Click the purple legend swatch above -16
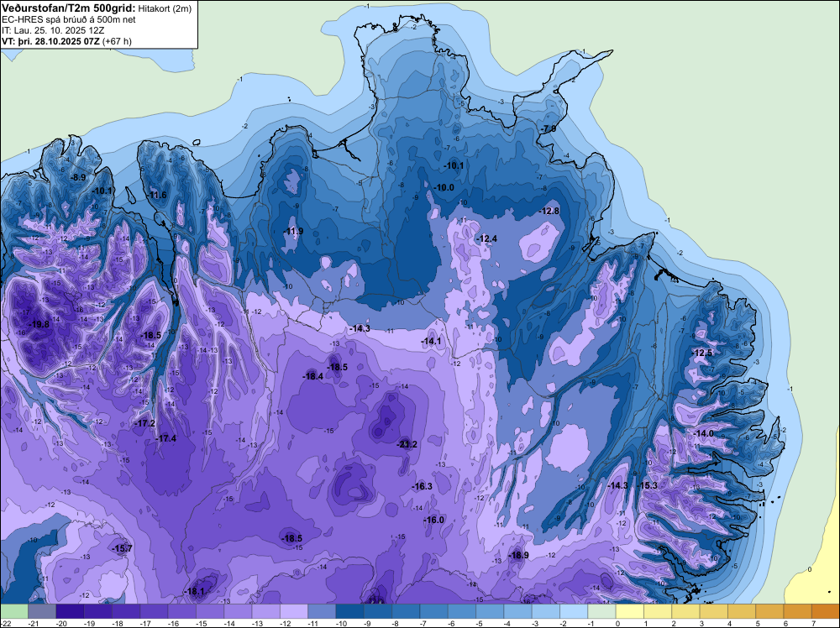Screen dimensions: 840x628 [x=182, y=611]
